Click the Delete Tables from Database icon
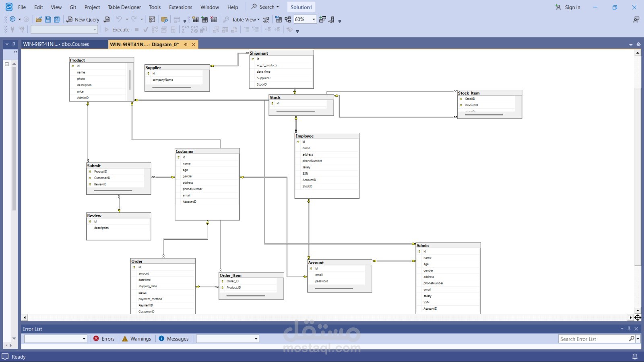 pyautogui.click(x=214, y=19)
